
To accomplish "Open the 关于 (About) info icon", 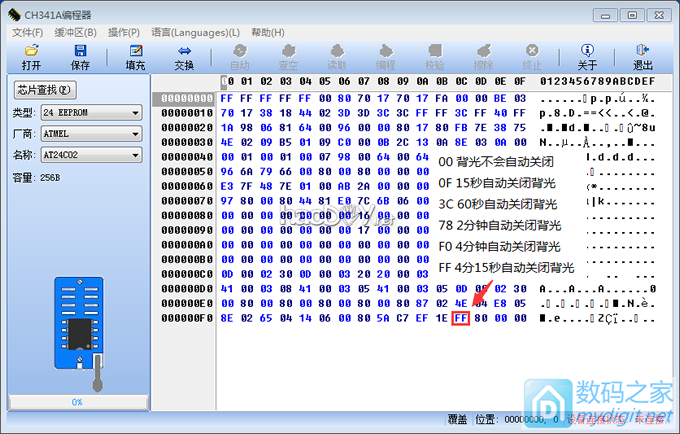I will point(587,57).
